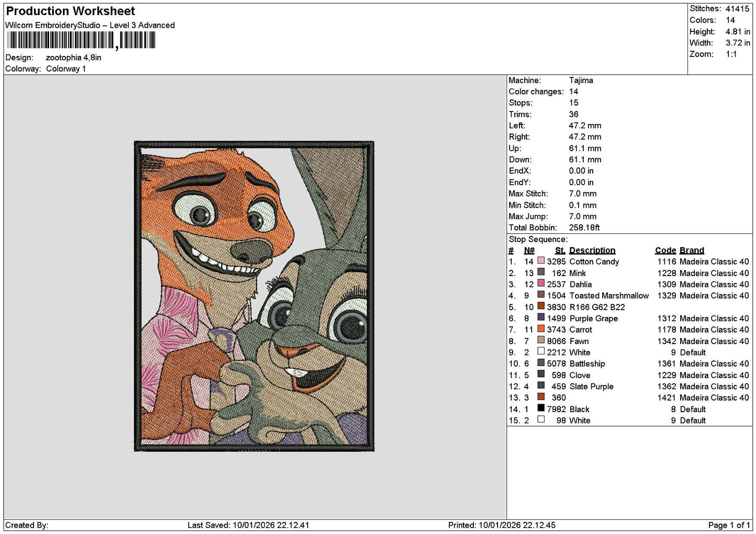Click the Battleship color swatch
Image resolution: width=756 pixels, height=534 pixels.
pyautogui.click(x=541, y=362)
